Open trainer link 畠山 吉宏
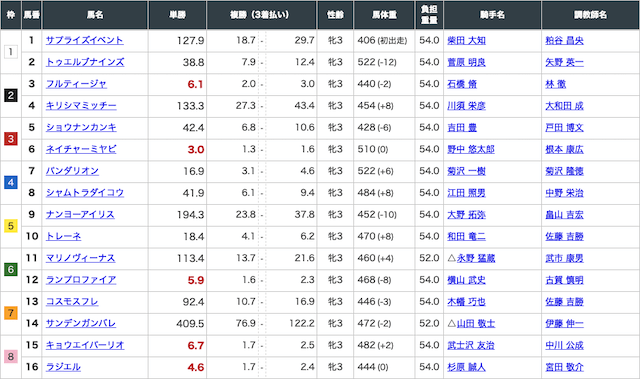 coord(564,215)
